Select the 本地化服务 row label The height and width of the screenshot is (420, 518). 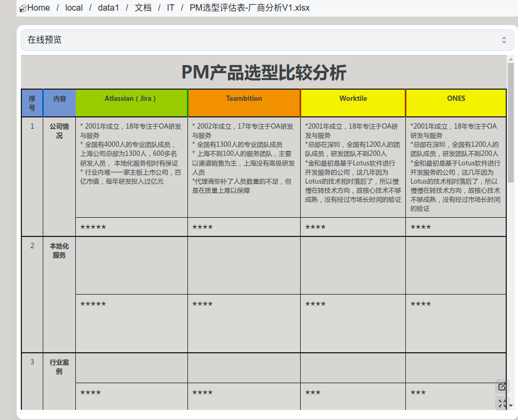tap(59, 251)
